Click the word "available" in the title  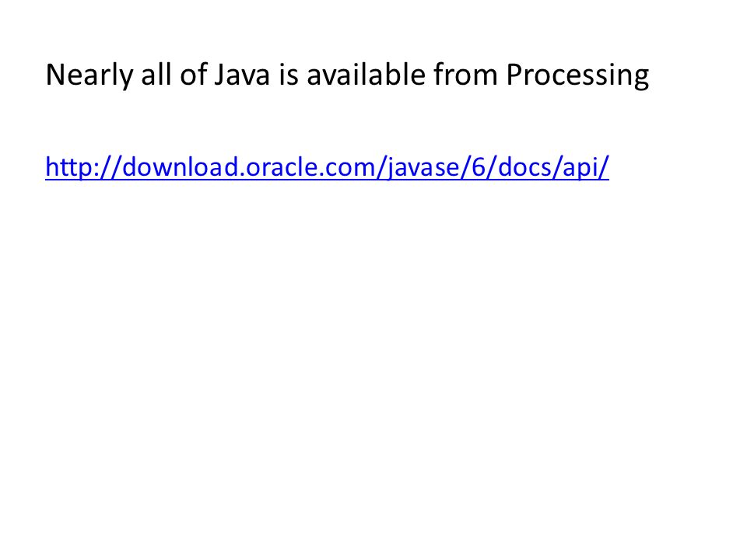tap(366, 75)
